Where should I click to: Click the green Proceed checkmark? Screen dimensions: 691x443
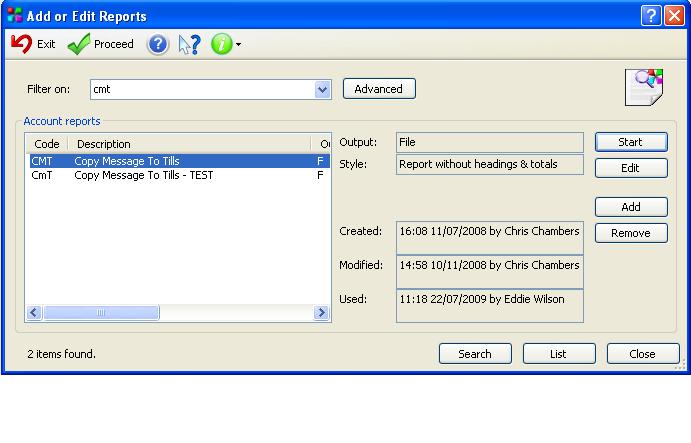(x=79, y=44)
